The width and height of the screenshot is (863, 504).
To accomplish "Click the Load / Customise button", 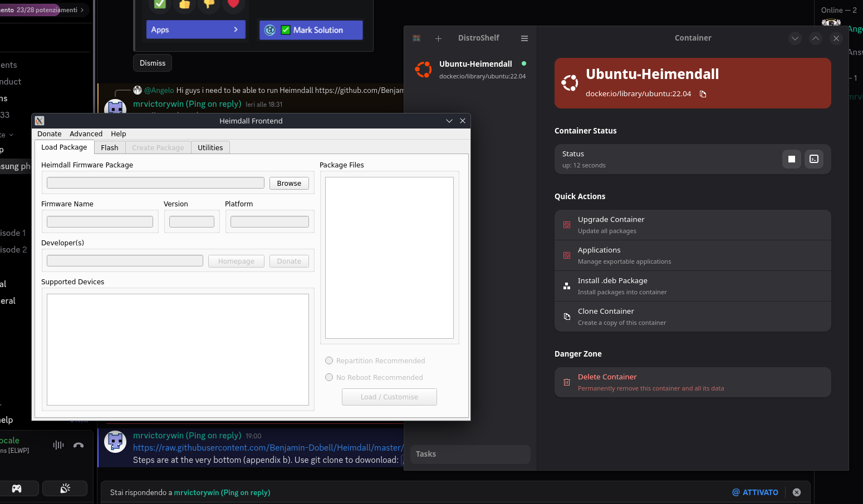I will coord(389,397).
